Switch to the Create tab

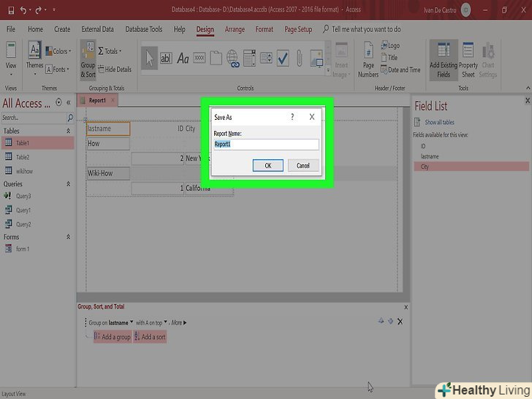pyautogui.click(x=62, y=29)
